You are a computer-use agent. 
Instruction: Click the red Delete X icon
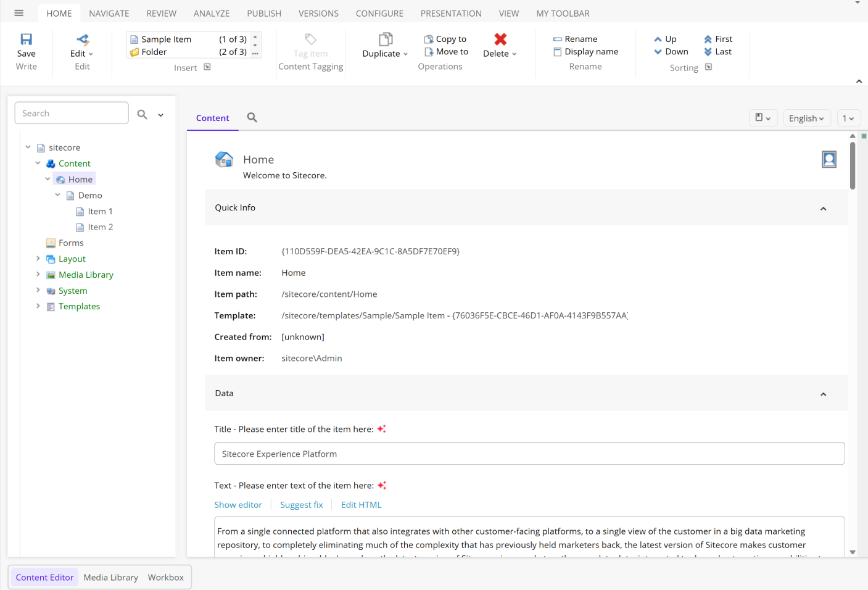point(500,39)
